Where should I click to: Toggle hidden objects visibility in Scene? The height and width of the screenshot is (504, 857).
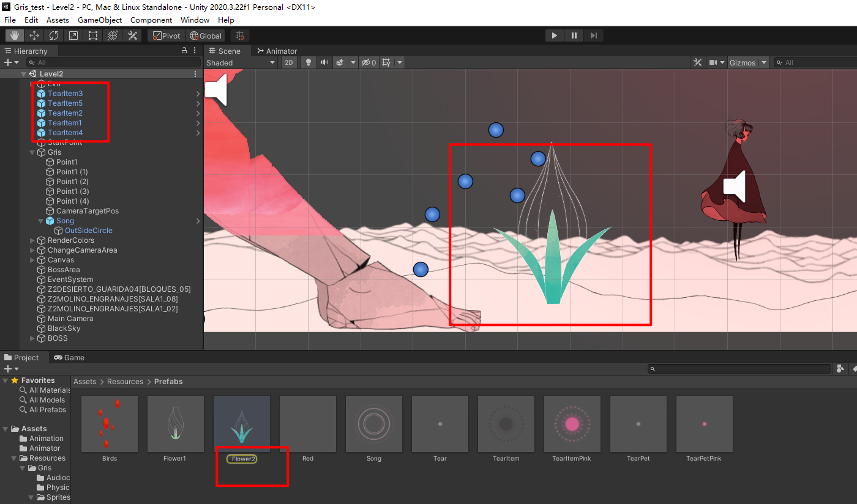coord(369,62)
